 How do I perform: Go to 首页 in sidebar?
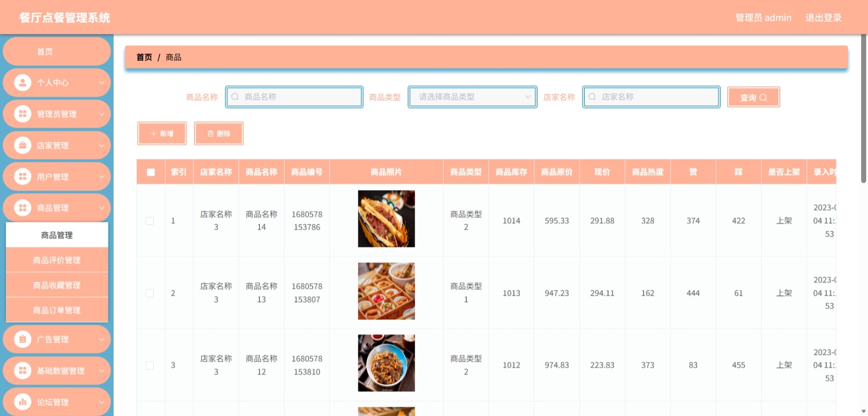pyautogui.click(x=57, y=51)
